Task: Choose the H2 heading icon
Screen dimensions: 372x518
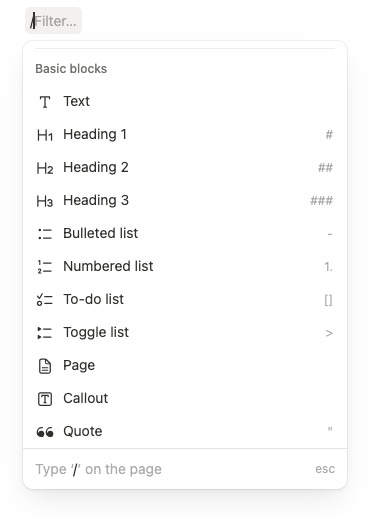Action: point(45,168)
